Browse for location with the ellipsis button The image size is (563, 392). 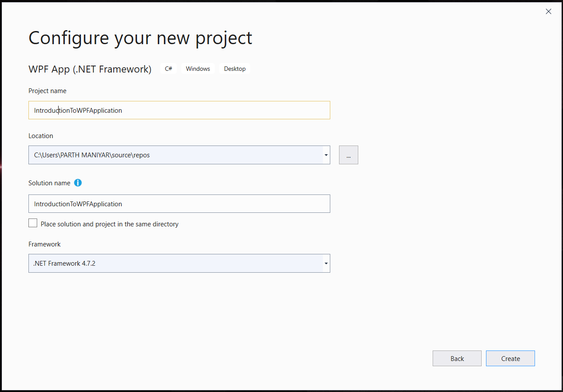pos(348,155)
